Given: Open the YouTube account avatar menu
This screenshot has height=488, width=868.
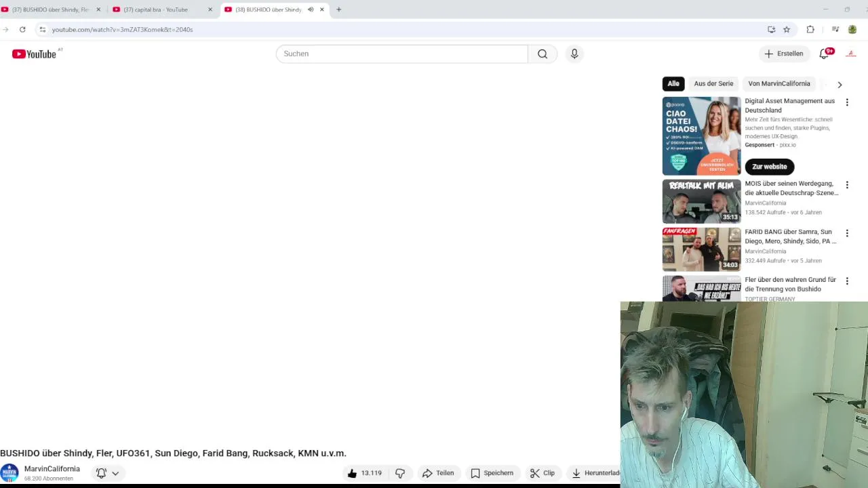Looking at the screenshot, I should 851,54.
